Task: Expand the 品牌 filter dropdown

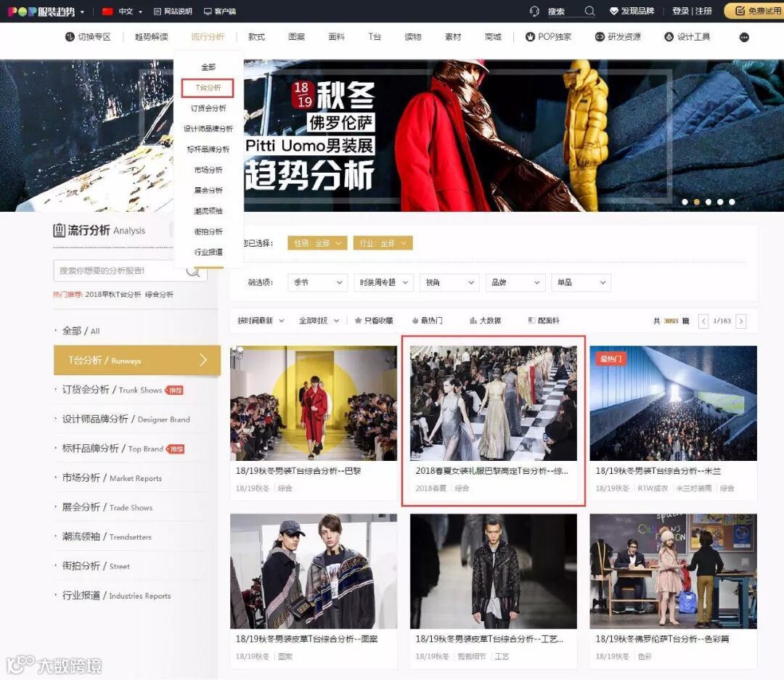Action: 515,282
